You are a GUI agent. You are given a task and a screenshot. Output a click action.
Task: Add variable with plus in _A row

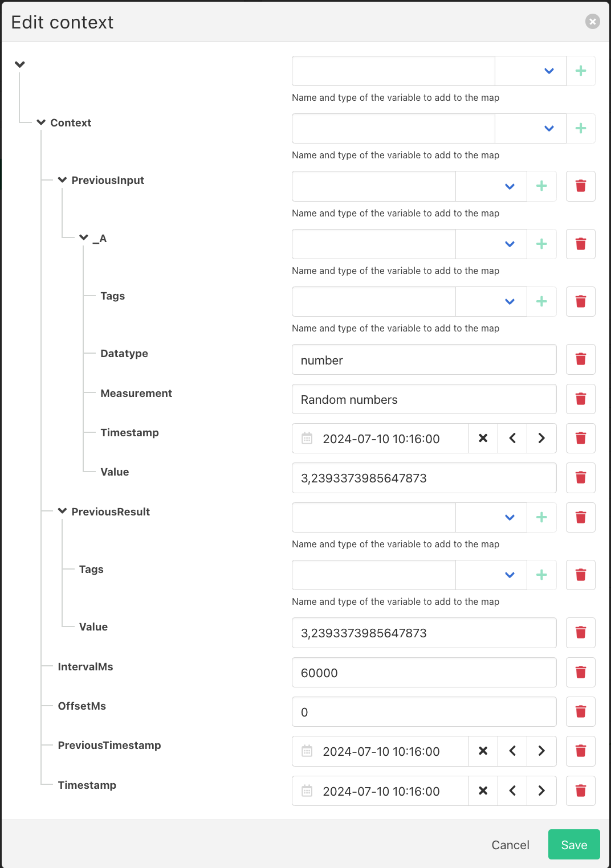tap(541, 244)
